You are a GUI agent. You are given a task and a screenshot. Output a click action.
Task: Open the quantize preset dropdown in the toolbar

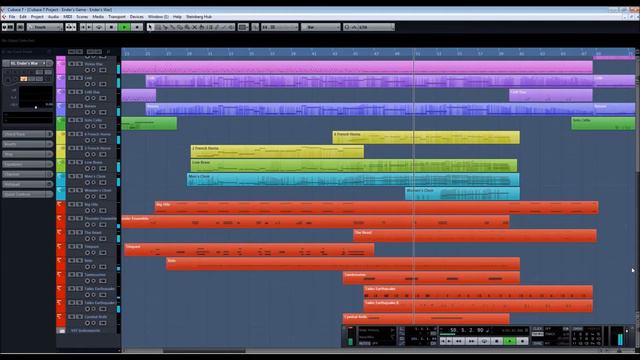369,27
